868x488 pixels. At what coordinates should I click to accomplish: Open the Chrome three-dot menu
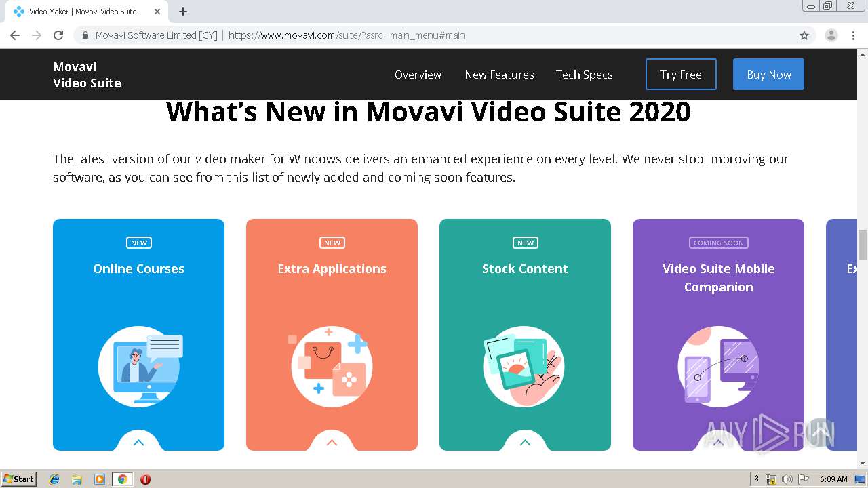pos(854,35)
